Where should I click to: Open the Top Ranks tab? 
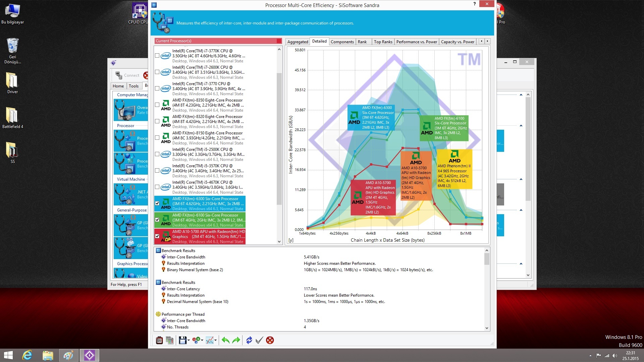(x=383, y=42)
